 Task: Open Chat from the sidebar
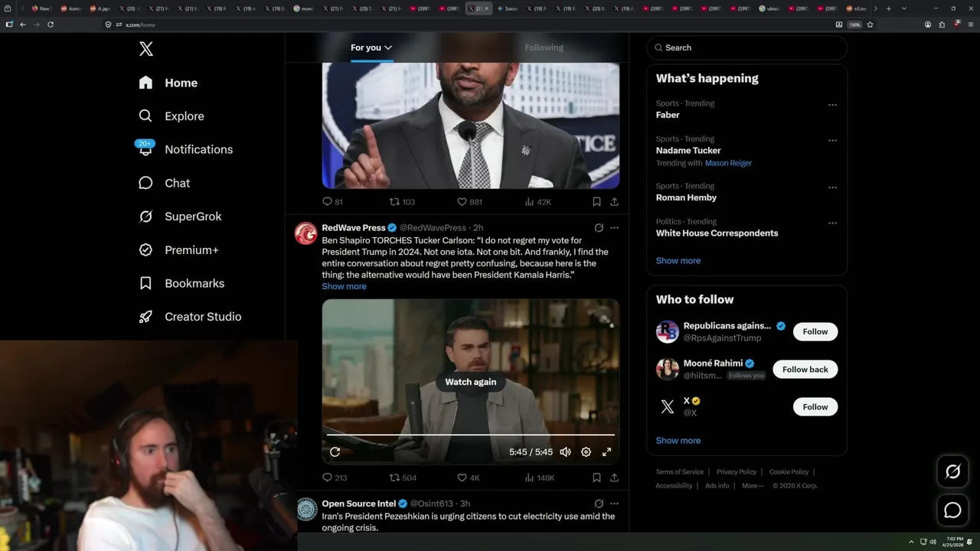(x=165, y=183)
